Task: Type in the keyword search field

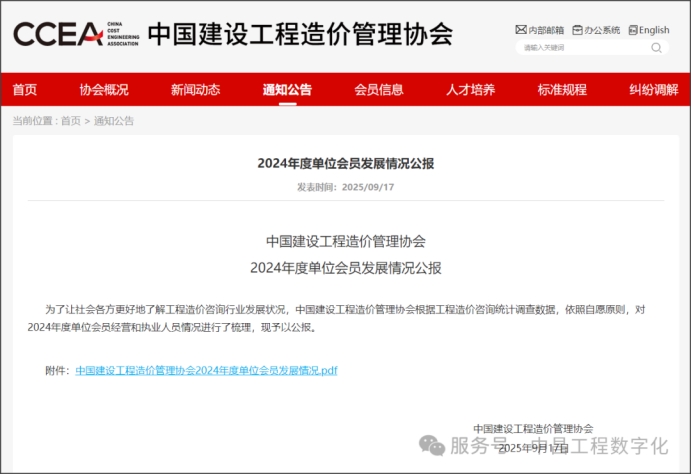Action: [x=580, y=47]
